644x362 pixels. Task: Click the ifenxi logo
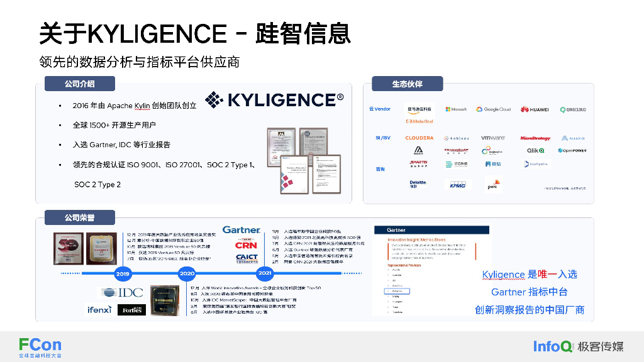click(x=99, y=309)
